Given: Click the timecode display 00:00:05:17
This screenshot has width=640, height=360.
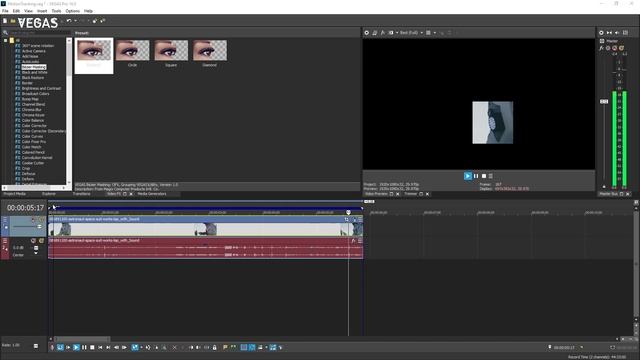Looking at the screenshot, I should pyautogui.click(x=25, y=208).
